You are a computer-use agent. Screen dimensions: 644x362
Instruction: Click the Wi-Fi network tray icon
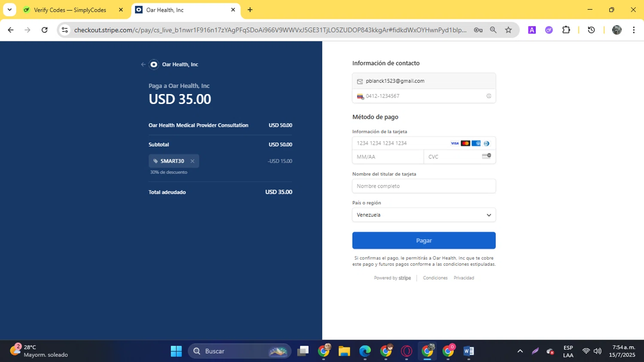click(x=586, y=351)
